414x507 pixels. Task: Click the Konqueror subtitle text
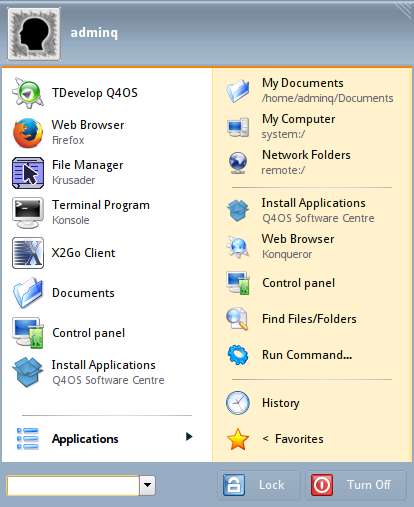(287, 254)
